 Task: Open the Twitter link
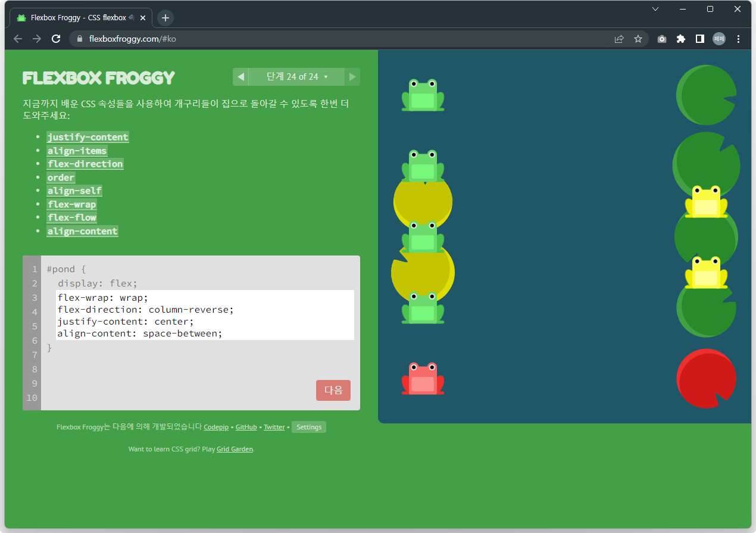point(274,427)
